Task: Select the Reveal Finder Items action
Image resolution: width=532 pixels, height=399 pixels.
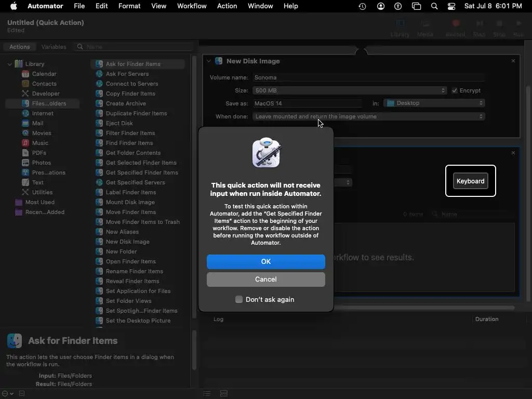Action: pyautogui.click(x=132, y=281)
